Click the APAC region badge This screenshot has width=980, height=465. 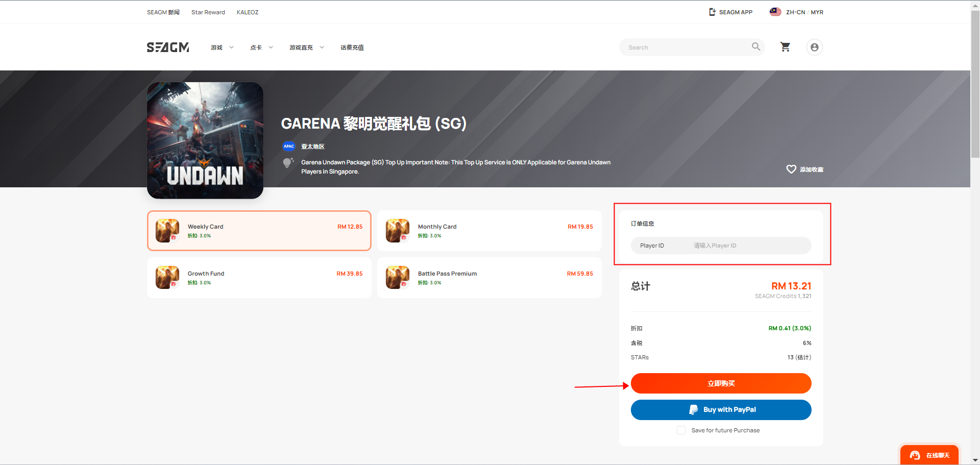(x=289, y=146)
